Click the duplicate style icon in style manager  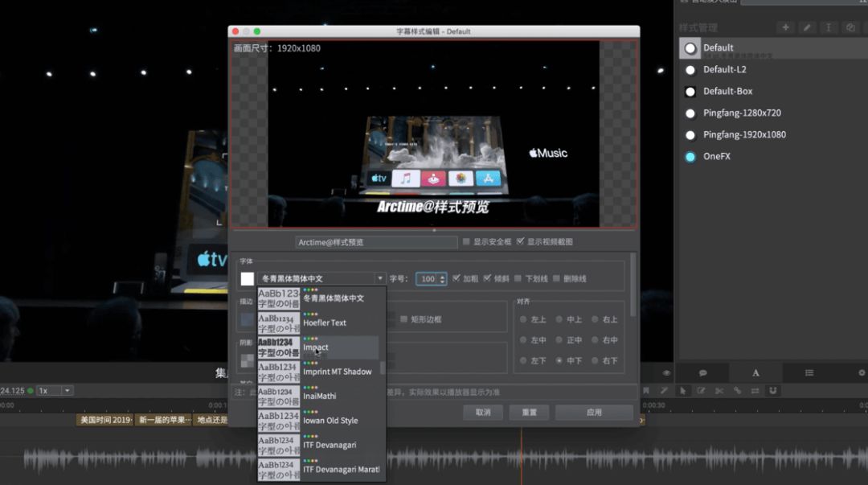[x=850, y=27]
